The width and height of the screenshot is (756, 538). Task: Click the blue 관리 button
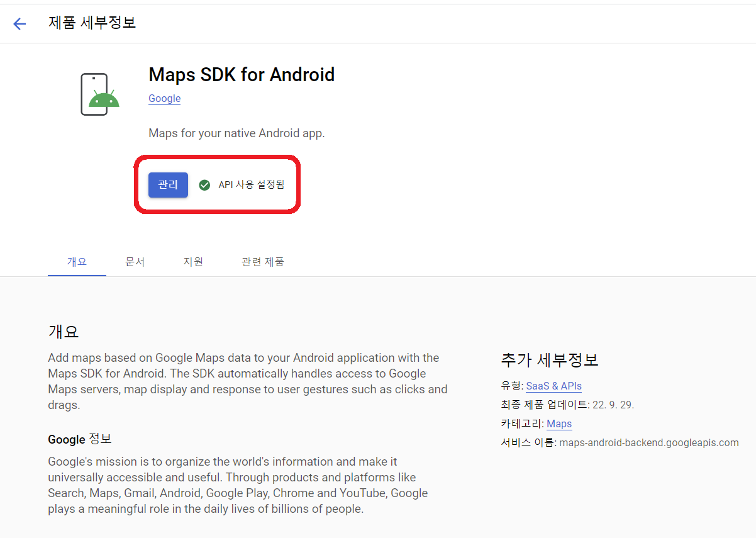[x=168, y=185]
